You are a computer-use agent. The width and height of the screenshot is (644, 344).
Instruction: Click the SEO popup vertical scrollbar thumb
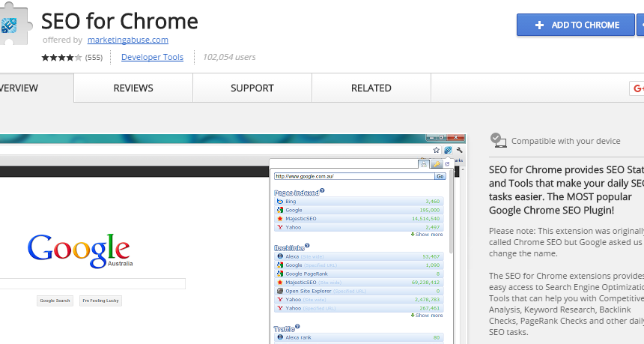click(452, 211)
